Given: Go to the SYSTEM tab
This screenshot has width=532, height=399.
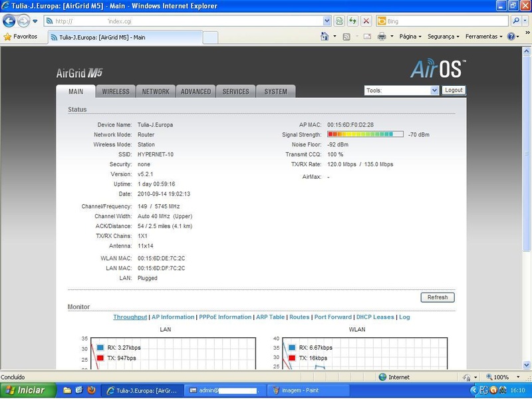Looking at the screenshot, I should click(276, 92).
